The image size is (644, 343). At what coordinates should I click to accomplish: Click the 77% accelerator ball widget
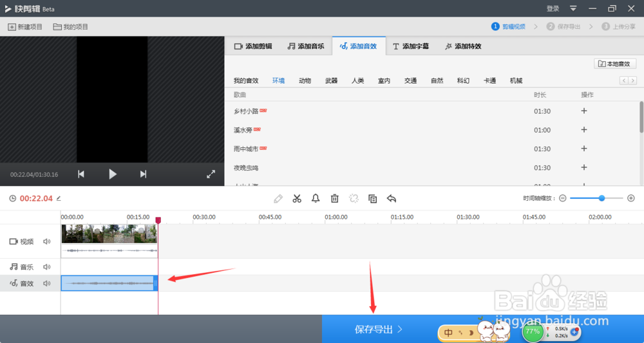(x=533, y=331)
